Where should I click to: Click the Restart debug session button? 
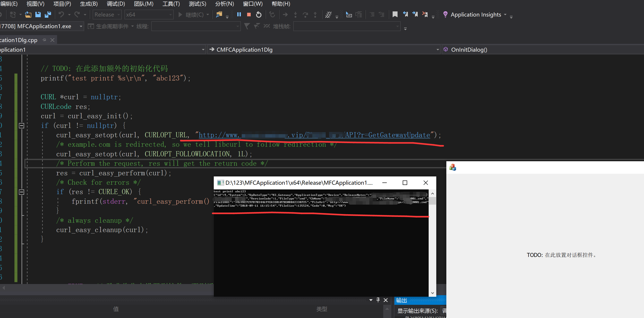258,15
